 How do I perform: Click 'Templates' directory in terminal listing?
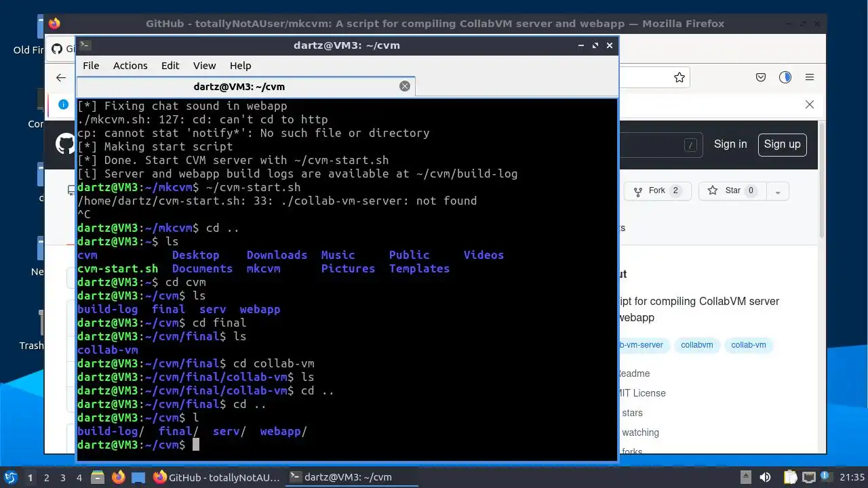tap(419, 268)
